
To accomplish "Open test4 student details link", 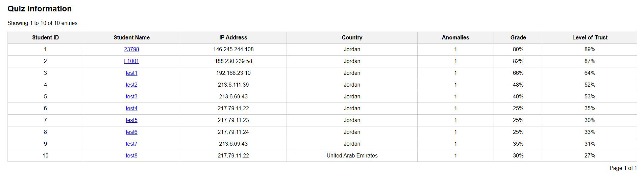I will [131, 108].
